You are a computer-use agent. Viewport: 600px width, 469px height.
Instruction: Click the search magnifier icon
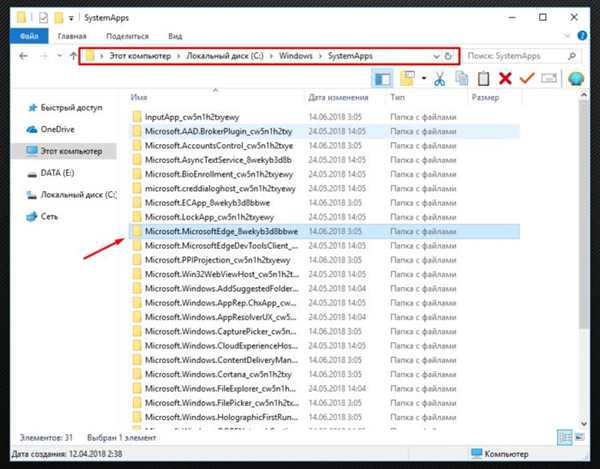click(572, 56)
